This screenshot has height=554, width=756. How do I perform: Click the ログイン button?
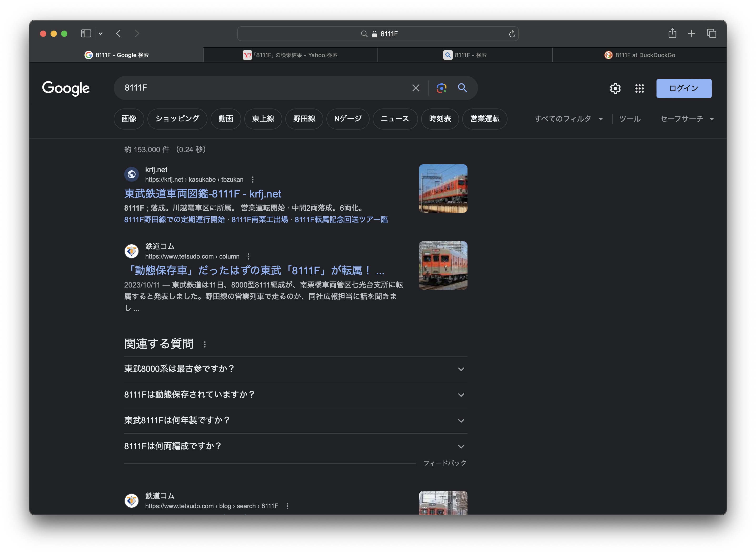(x=684, y=88)
